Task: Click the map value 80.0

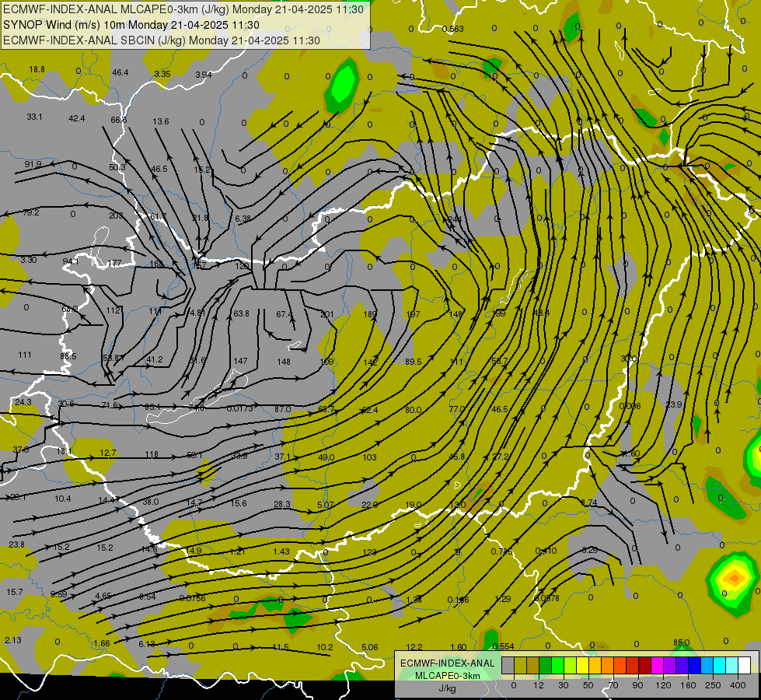Action: [x=413, y=410]
